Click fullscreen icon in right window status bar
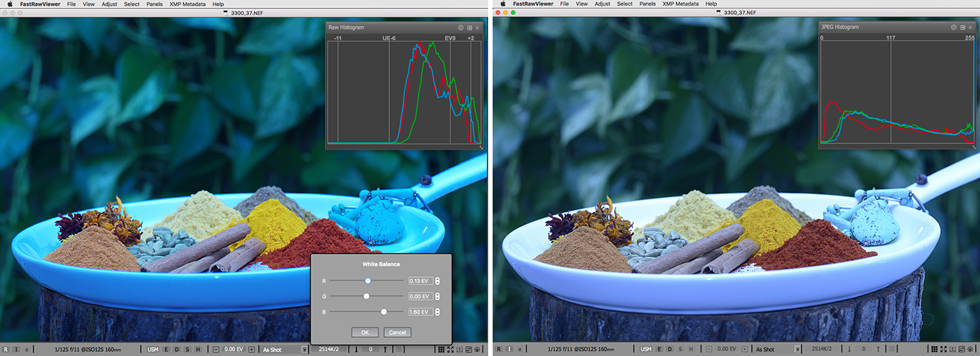Viewport: 980px width, 356px height. 944,349
